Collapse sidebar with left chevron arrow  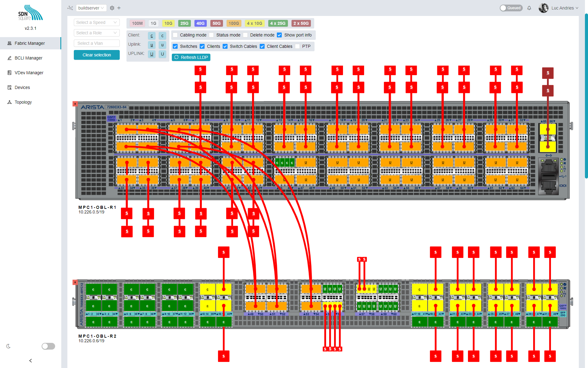pos(30,361)
